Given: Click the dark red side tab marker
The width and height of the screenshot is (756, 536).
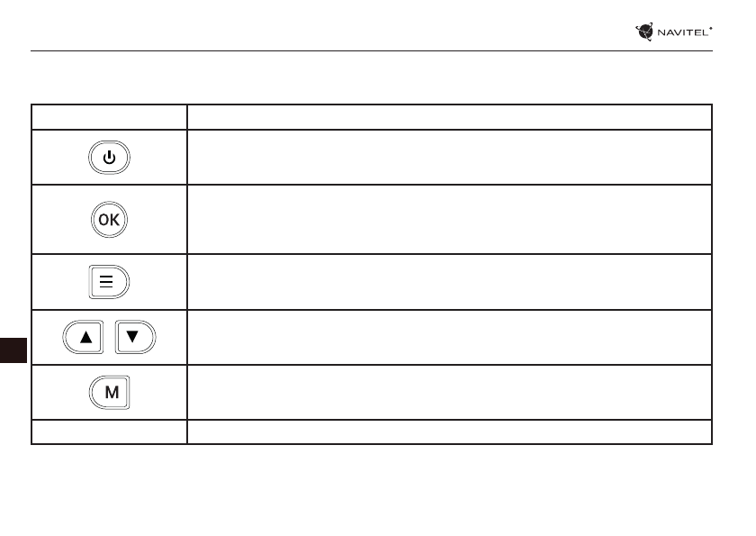Looking at the screenshot, I should (13, 350).
